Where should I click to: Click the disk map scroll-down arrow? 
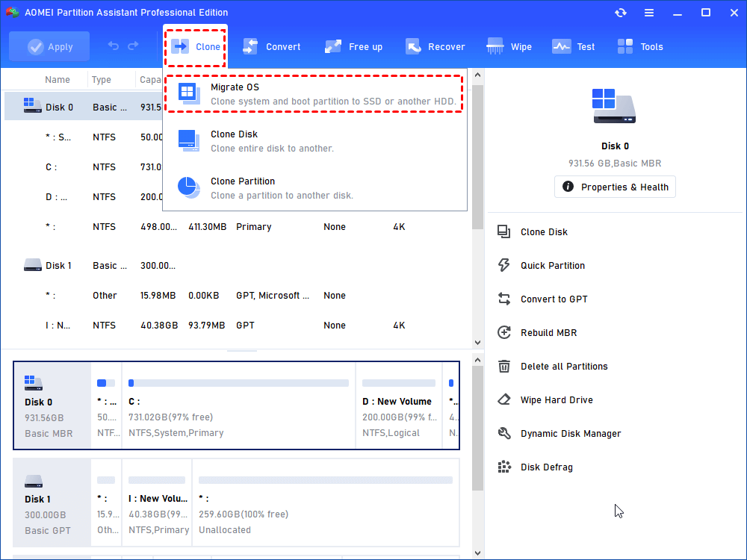pyautogui.click(x=477, y=553)
